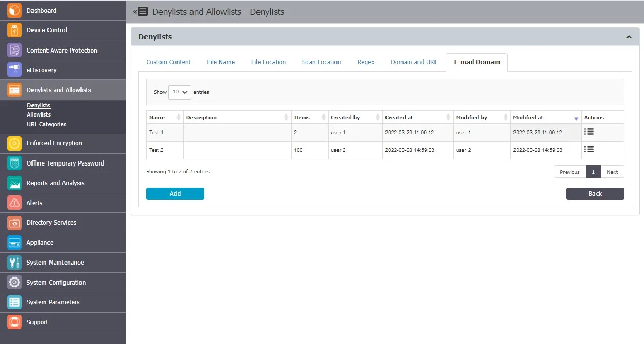Go to the Next page
The width and height of the screenshot is (644, 344).
coord(613,172)
